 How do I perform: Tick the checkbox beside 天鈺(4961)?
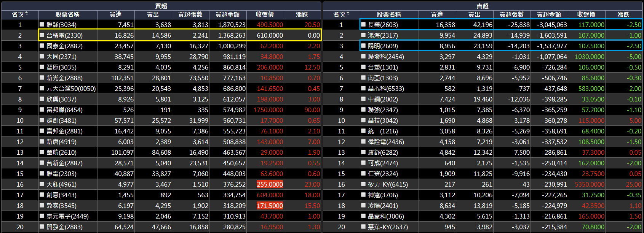click(42, 184)
